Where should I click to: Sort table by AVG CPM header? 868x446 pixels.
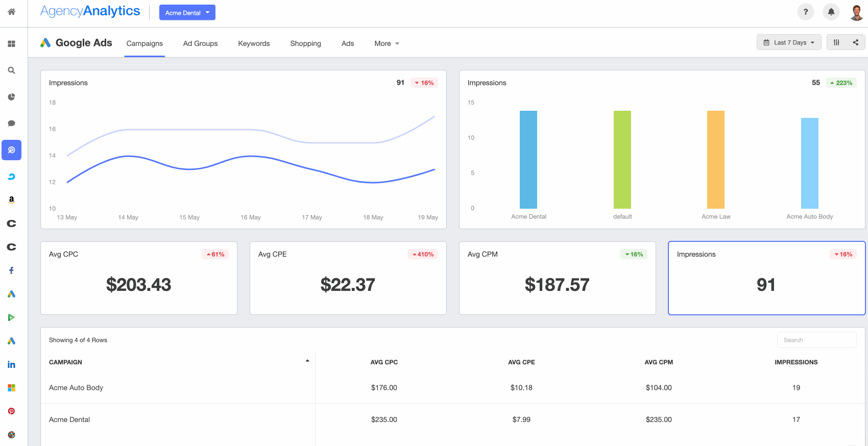click(x=659, y=362)
